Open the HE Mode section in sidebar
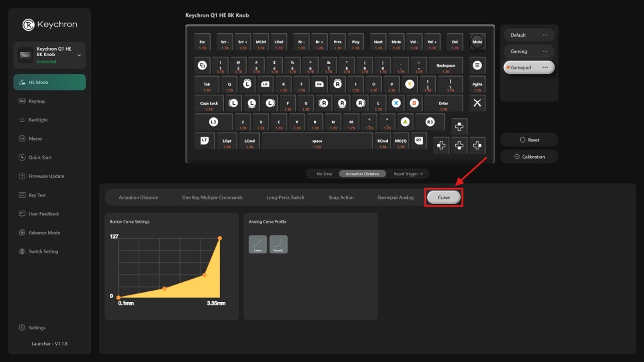The image size is (644, 362). [x=49, y=82]
